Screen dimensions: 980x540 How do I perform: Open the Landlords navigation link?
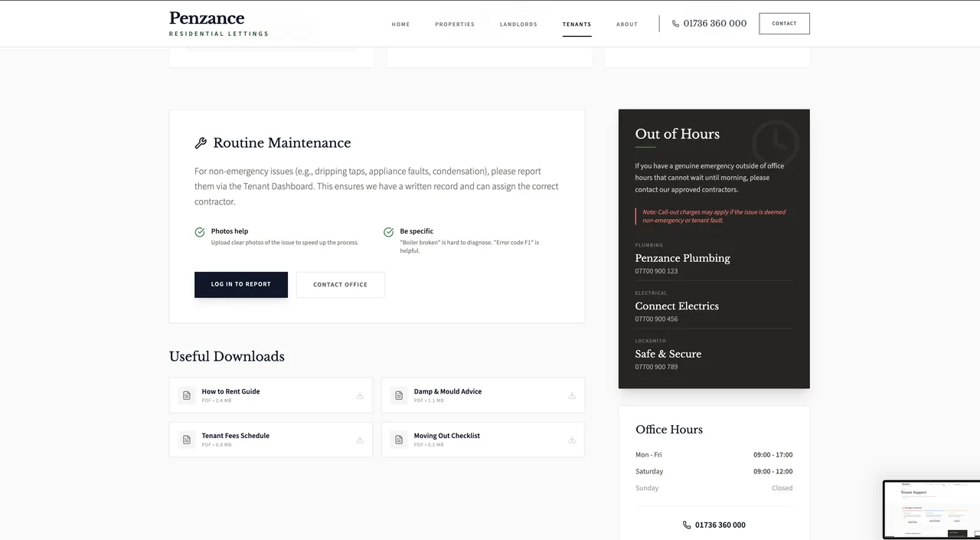coord(518,25)
